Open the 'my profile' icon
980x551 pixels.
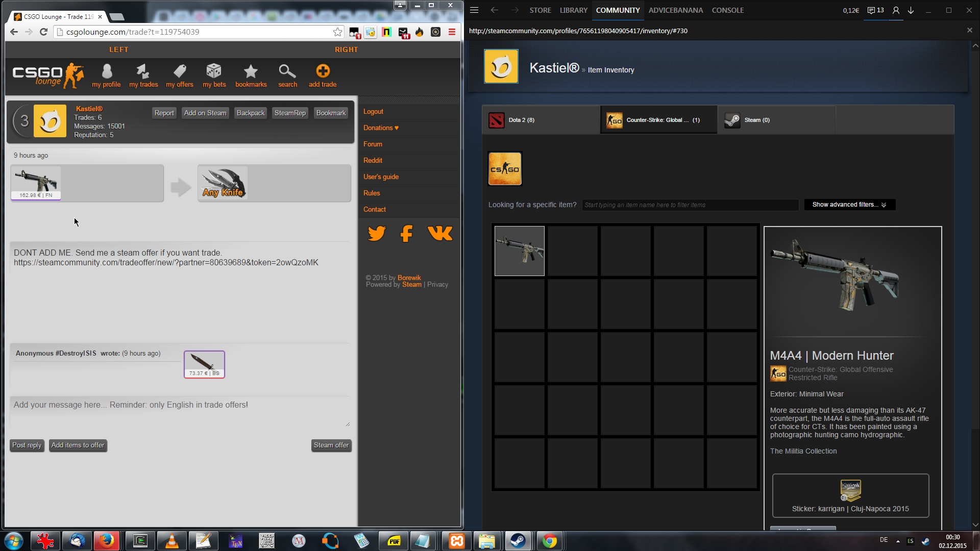(x=107, y=71)
